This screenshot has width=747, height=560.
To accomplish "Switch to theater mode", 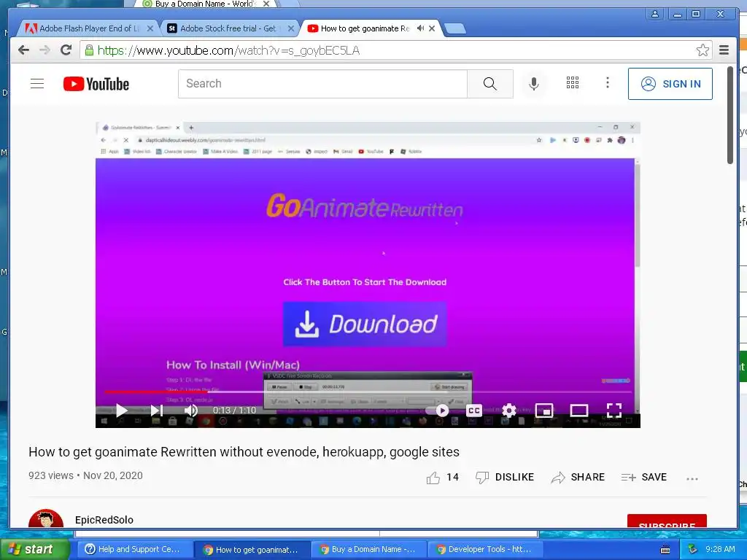I will 578,410.
